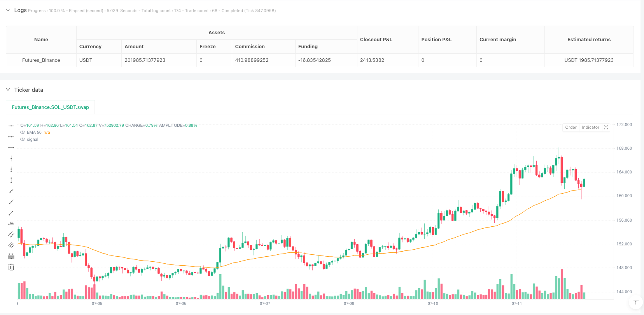Select the Fibonacci retracement lines tool
Image resolution: width=644 pixels, height=315 pixels.
click(11, 256)
